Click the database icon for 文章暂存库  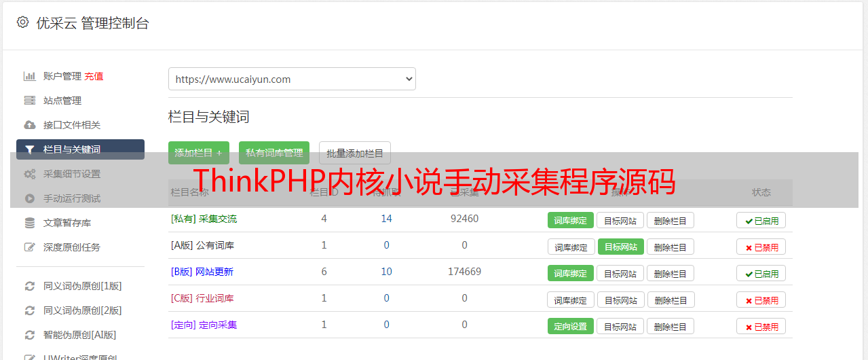29,223
